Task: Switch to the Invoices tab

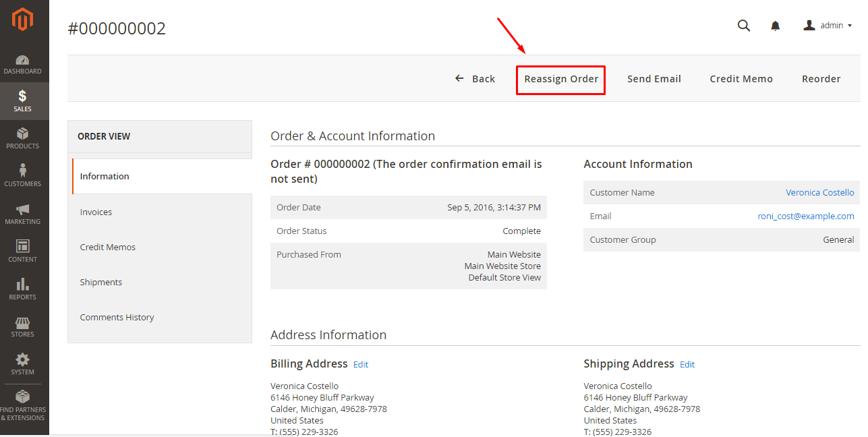Action: pyautogui.click(x=96, y=212)
